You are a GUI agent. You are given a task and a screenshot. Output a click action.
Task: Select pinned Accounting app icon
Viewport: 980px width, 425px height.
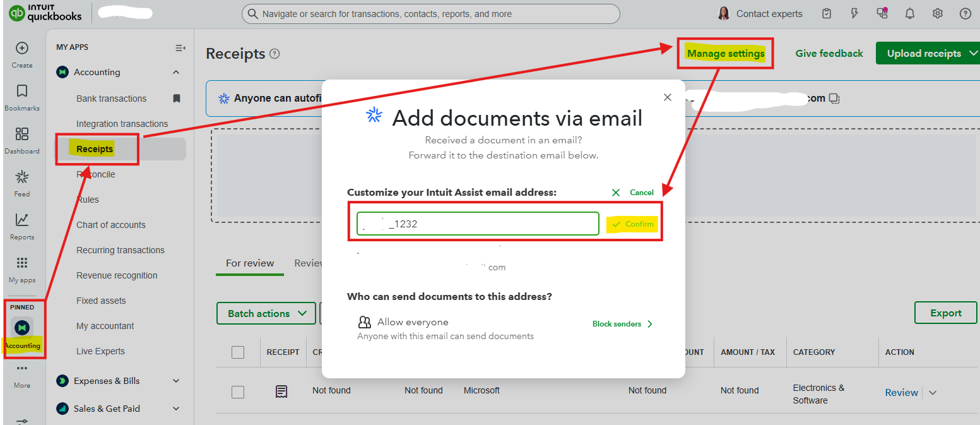pyautogui.click(x=23, y=328)
